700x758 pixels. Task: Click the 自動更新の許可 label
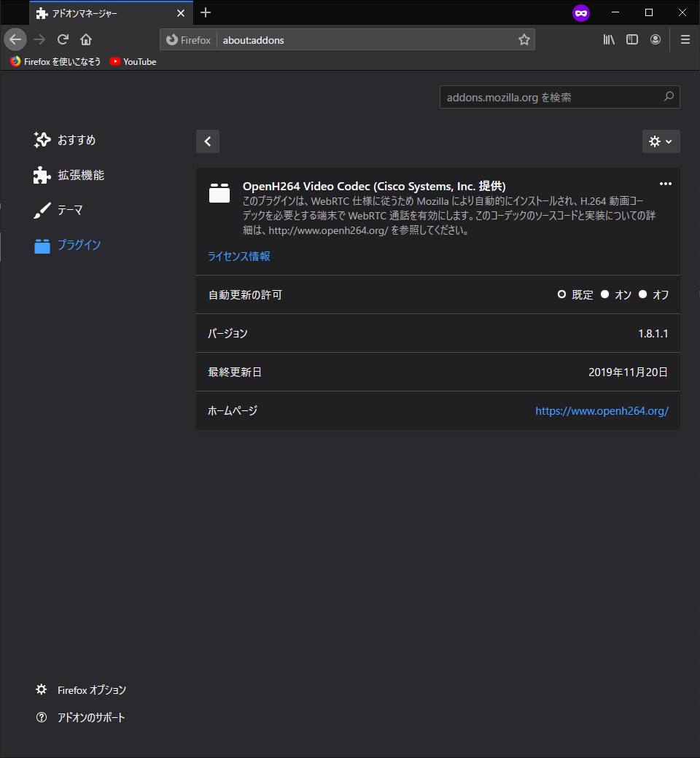245,295
